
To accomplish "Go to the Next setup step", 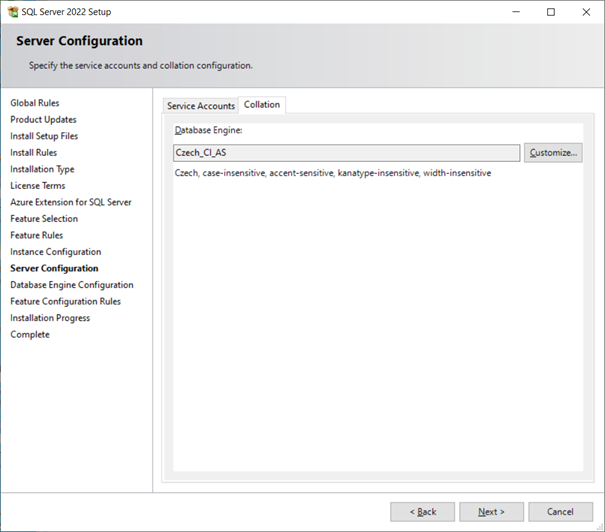I will click(x=491, y=512).
